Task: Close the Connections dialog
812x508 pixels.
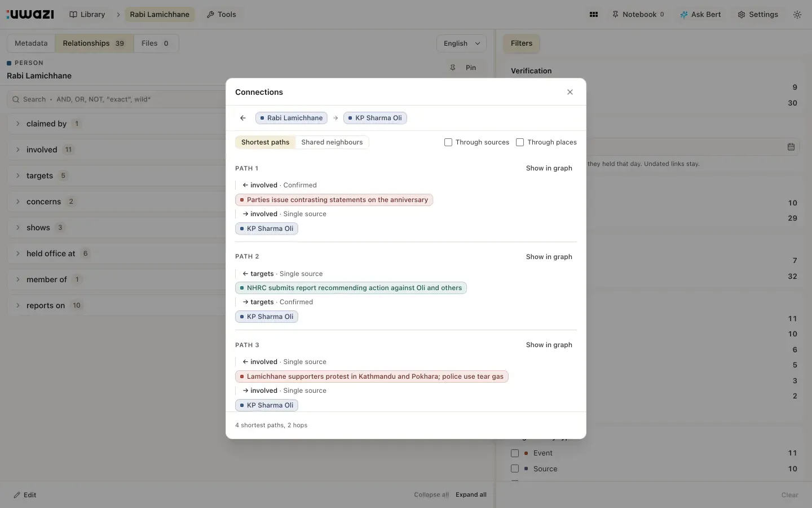Action: click(x=570, y=92)
